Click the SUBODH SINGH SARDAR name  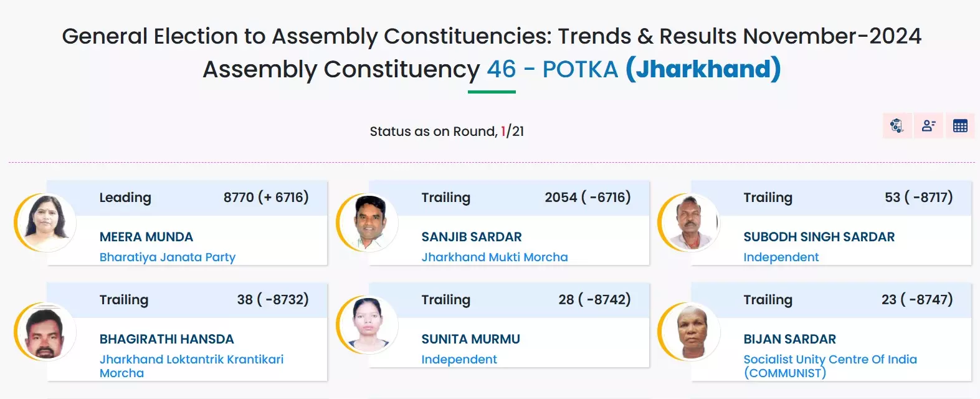tap(819, 237)
